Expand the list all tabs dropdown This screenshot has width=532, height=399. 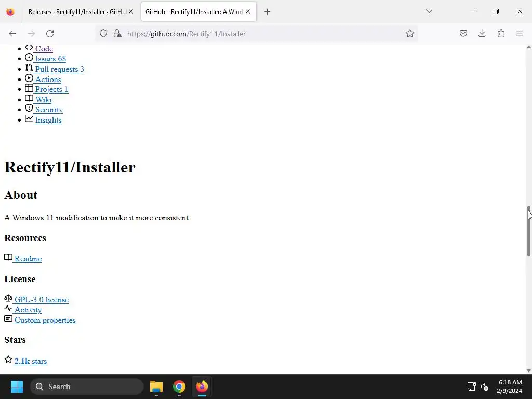429,11
